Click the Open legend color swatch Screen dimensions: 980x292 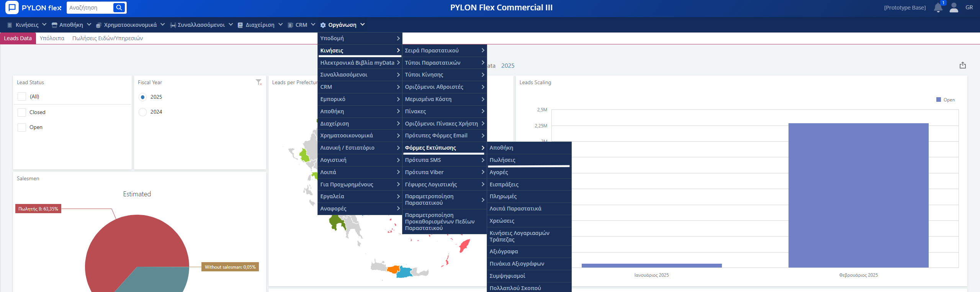coord(939,100)
